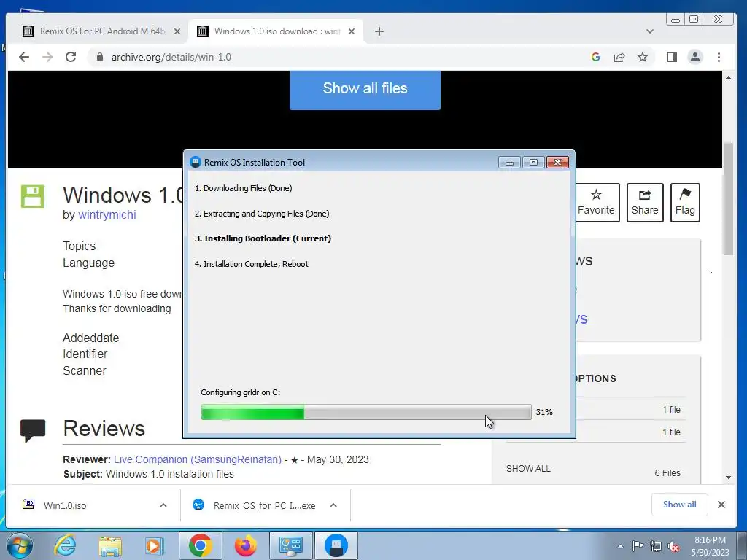This screenshot has height=560, width=747.
Task: Open a new Chrome tab
Action: [379, 31]
